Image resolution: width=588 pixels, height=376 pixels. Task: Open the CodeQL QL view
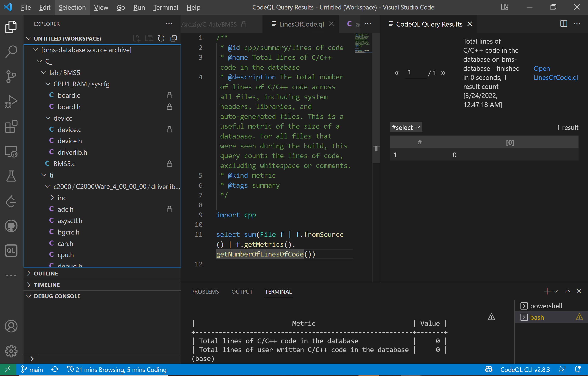[11, 251]
